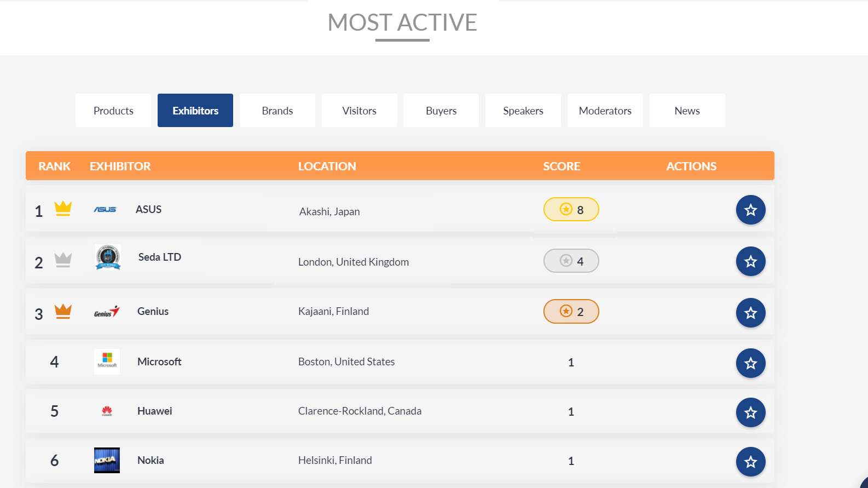The image size is (868, 488).
Task: Click the gold crown icon beside rank 1
Action: 63,209
